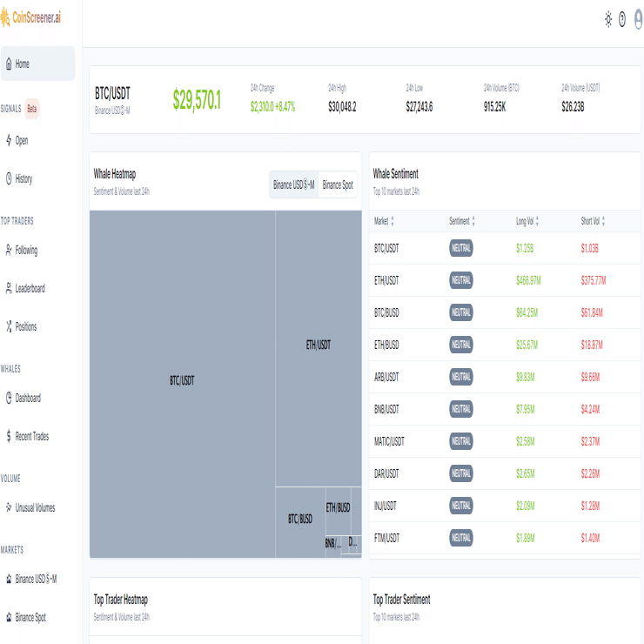Click the $29,570.1 BTC price
The height and width of the screenshot is (644, 644).
point(197,99)
